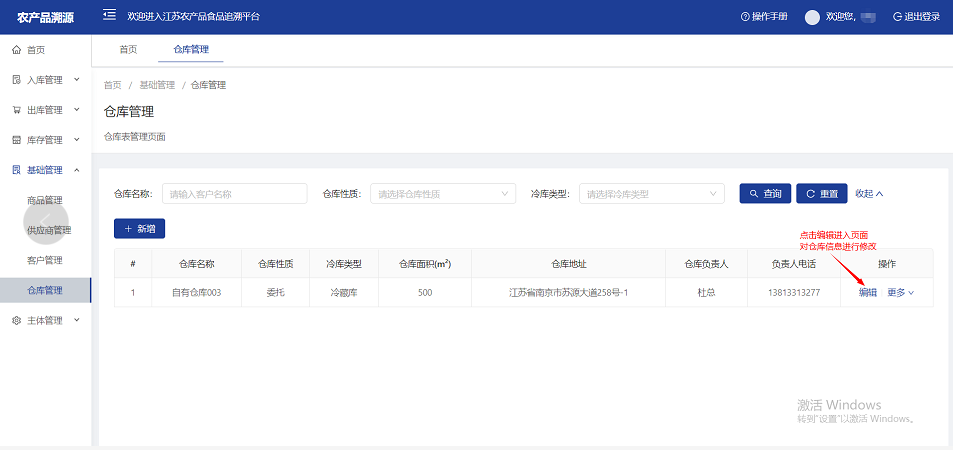Click the home icon in the sidebar

(16, 50)
